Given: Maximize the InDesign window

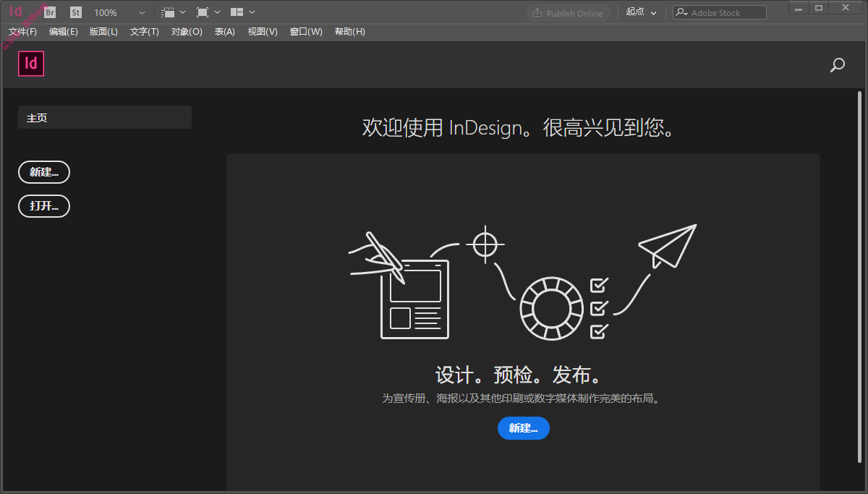Looking at the screenshot, I should (819, 8).
